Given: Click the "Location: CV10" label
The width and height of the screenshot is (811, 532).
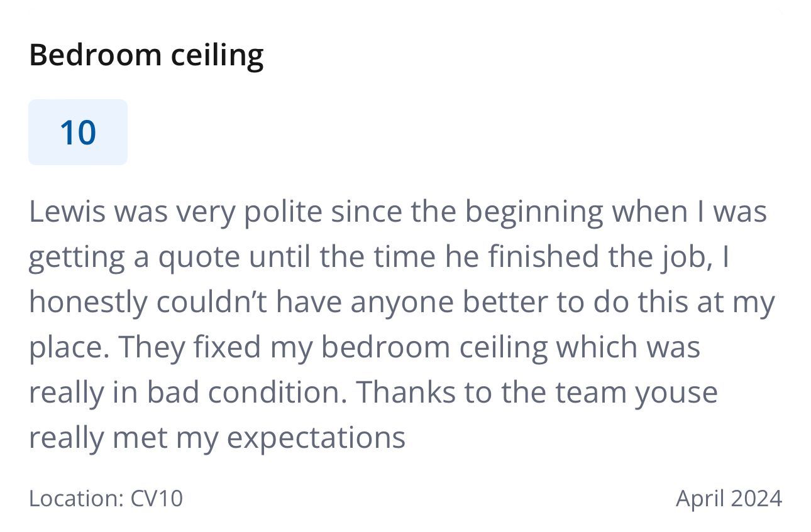Looking at the screenshot, I should tap(106, 498).
